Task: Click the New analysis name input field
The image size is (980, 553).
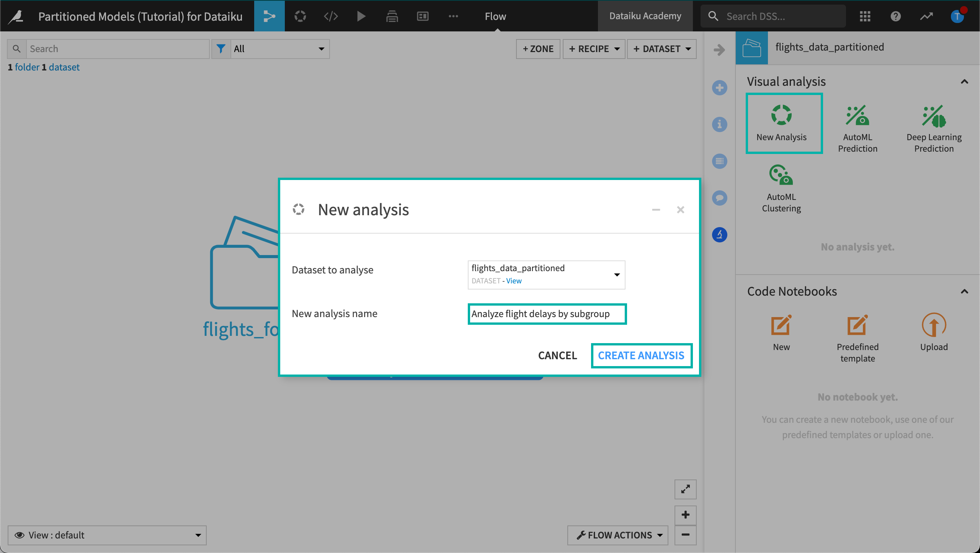Action: coord(547,314)
